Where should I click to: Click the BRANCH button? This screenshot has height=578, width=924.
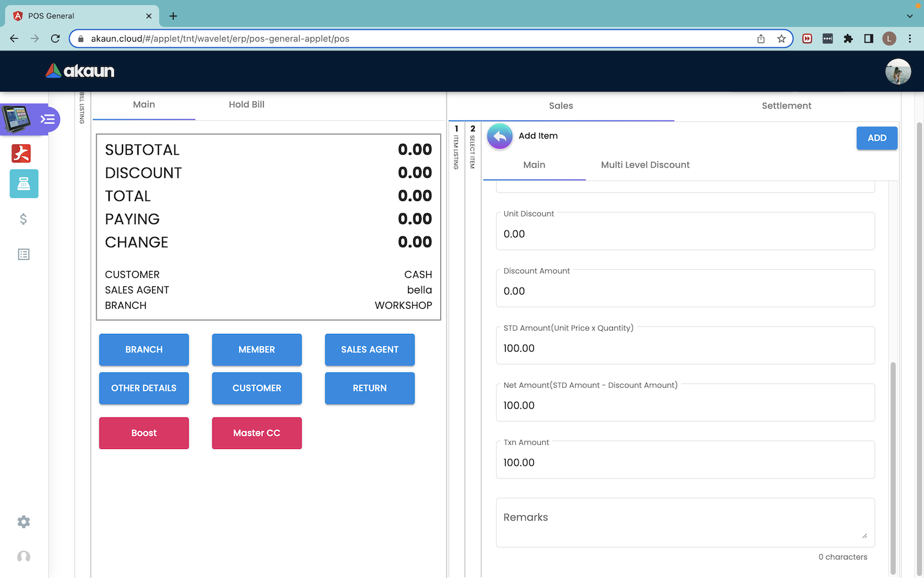click(x=144, y=349)
